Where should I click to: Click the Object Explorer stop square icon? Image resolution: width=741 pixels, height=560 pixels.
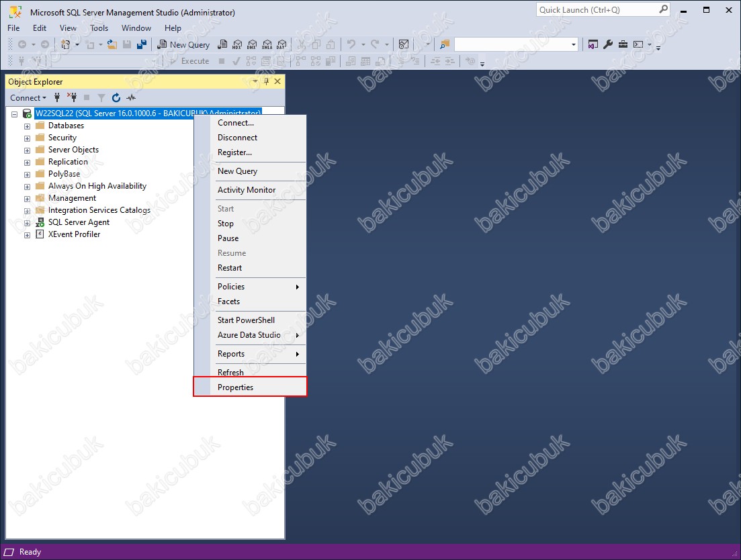click(87, 98)
